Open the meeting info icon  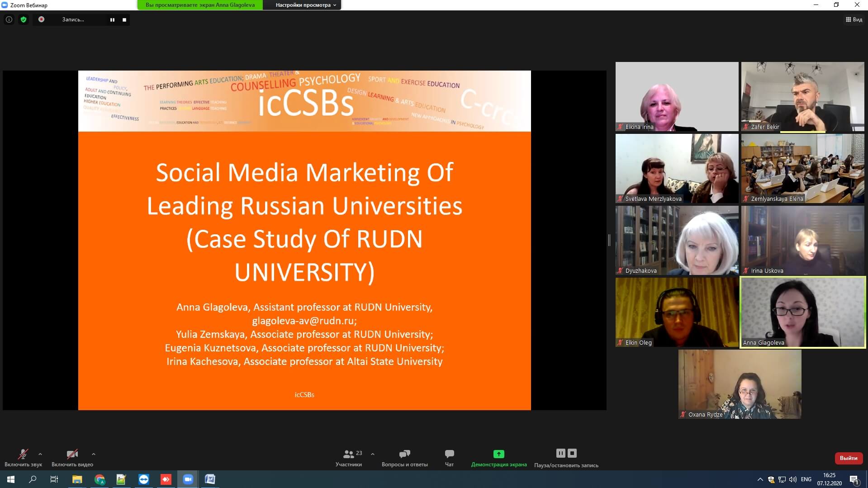pyautogui.click(x=9, y=19)
